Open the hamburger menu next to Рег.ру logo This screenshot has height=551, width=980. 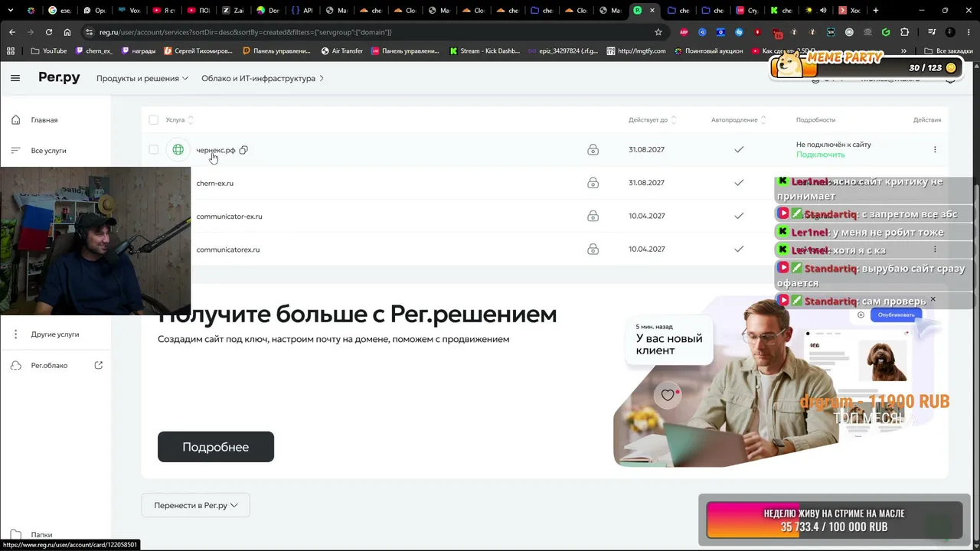click(15, 78)
